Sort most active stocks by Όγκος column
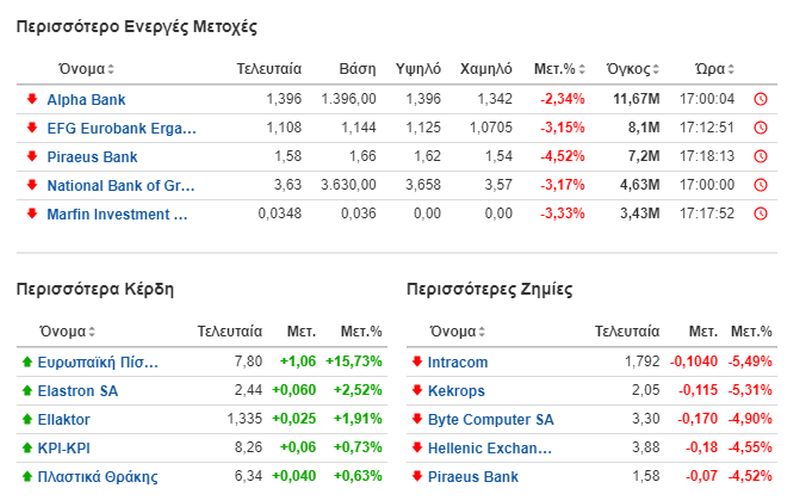This screenshot has height=501, width=800. pyautogui.click(x=633, y=69)
